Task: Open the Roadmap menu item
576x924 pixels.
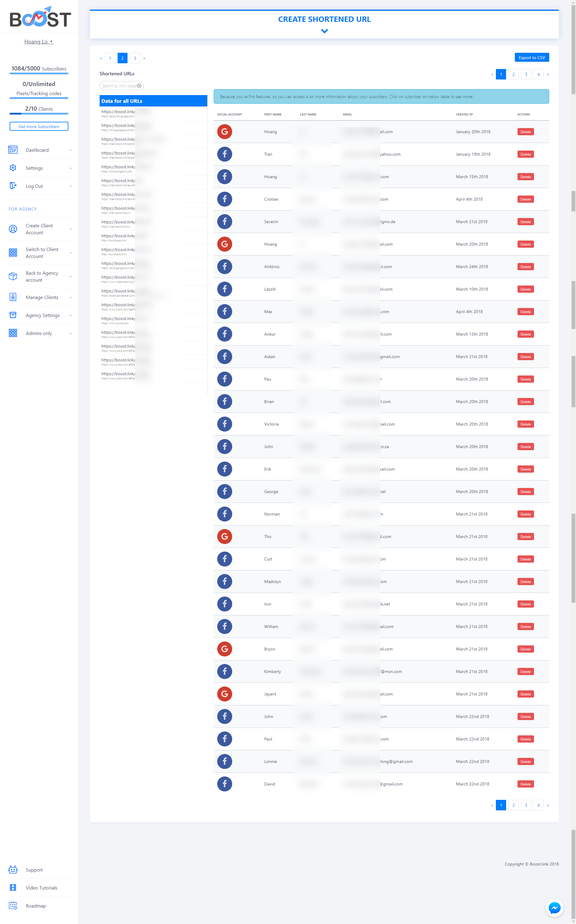Action: (x=39, y=906)
